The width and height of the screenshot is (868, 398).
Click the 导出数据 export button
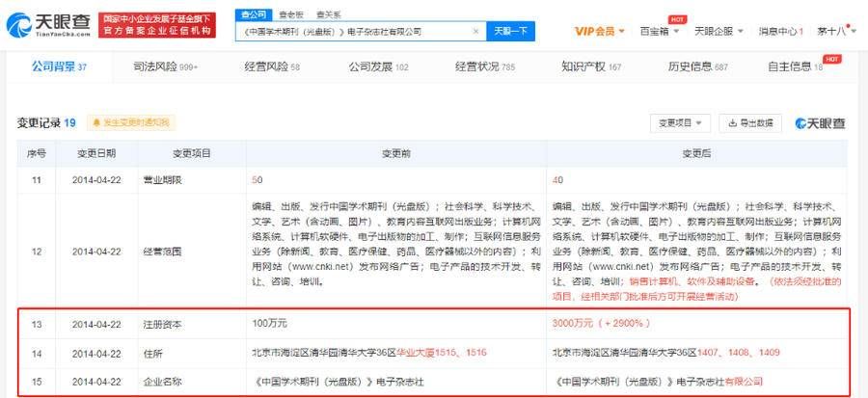coord(750,123)
